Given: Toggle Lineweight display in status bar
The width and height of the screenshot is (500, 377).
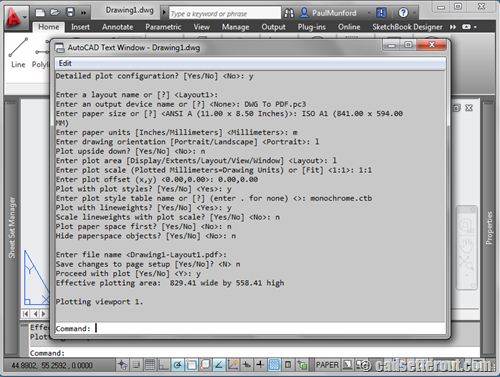Looking at the screenshot, I should (x=260, y=365).
